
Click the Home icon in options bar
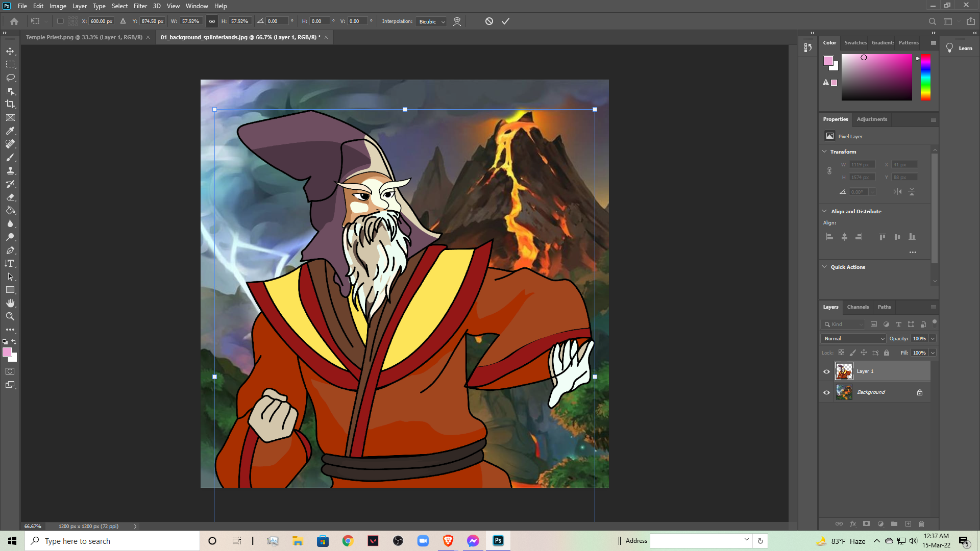[x=14, y=21]
